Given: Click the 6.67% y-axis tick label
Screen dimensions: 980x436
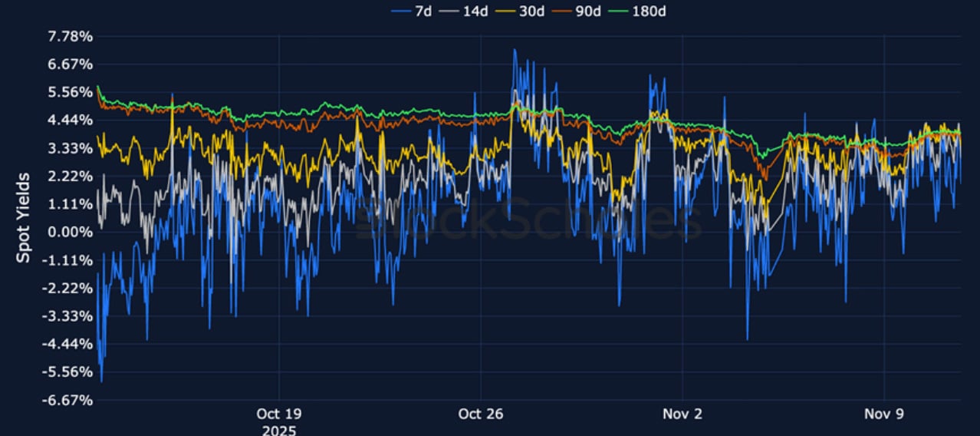Looking at the screenshot, I should pos(71,64).
